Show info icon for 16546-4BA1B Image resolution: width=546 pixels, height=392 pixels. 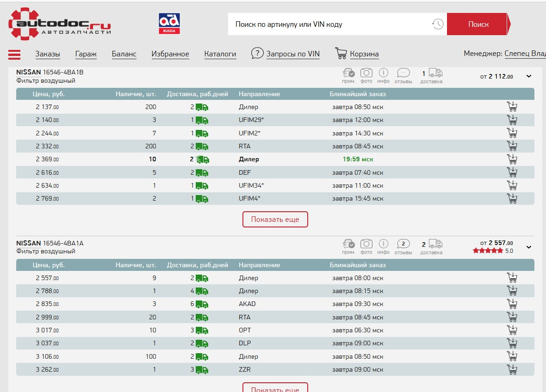(384, 73)
